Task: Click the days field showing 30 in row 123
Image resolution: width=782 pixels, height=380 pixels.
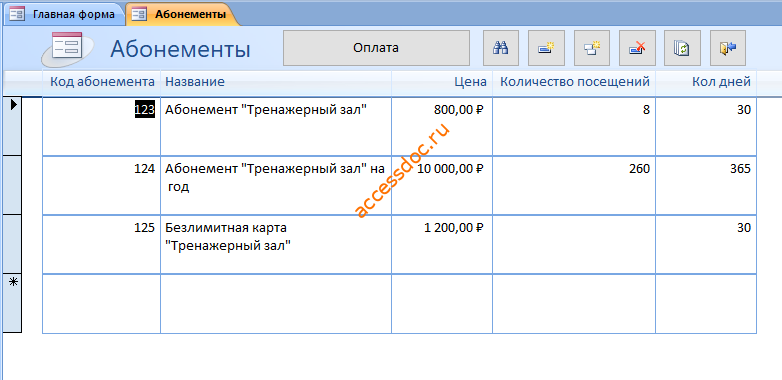Action: point(706,127)
